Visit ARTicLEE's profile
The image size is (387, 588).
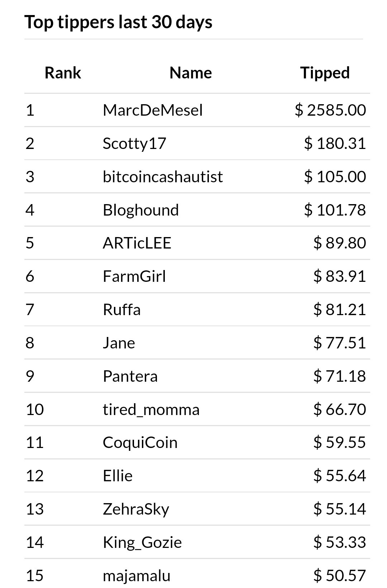click(137, 243)
